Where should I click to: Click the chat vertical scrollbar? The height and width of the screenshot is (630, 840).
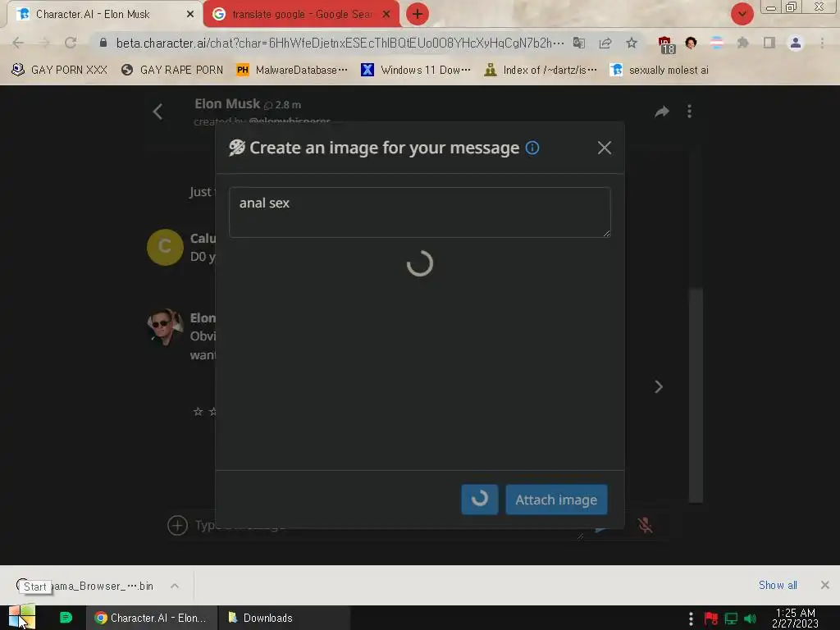696,395
